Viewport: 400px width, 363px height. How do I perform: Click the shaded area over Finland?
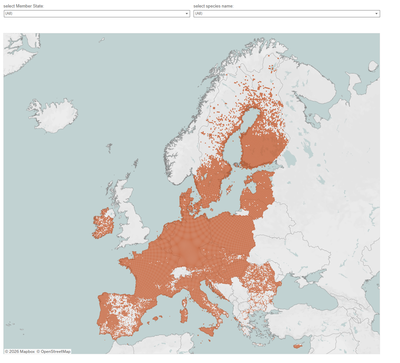coord(263,147)
